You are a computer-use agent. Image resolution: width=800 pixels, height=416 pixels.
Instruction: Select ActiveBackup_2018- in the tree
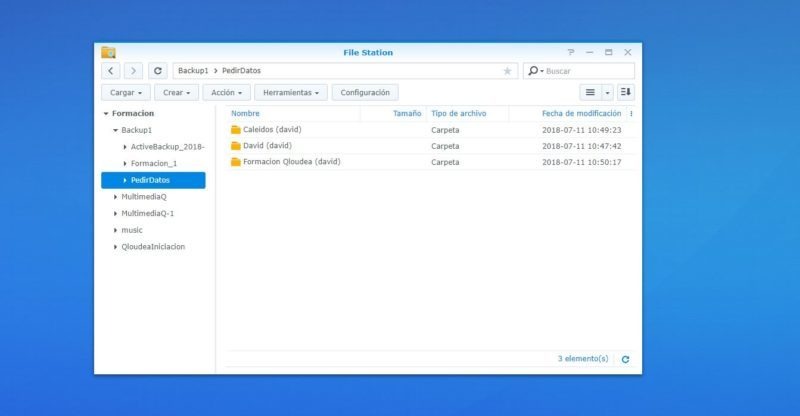pyautogui.click(x=167, y=147)
